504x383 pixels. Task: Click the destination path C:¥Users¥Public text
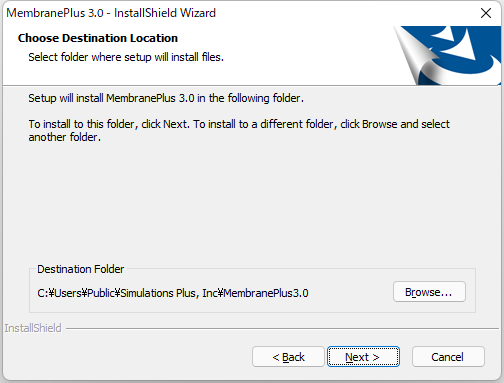click(x=173, y=293)
